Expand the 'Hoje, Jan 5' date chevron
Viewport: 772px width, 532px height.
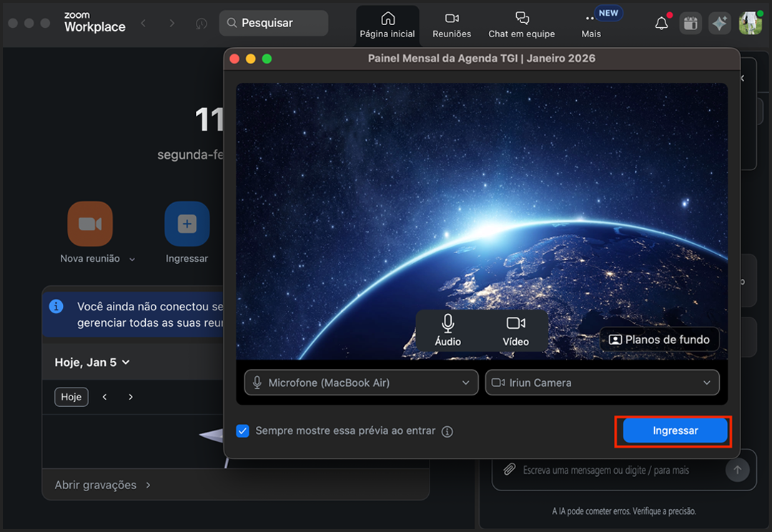[x=126, y=363]
